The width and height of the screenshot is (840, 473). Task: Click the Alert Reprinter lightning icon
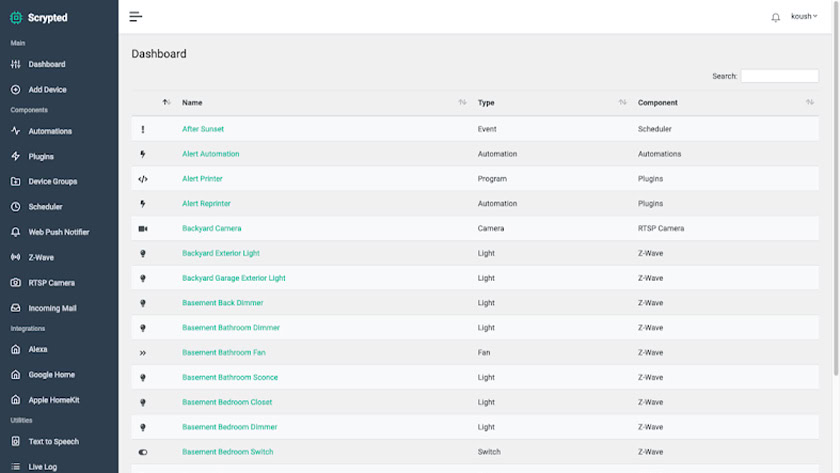click(142, 204)
